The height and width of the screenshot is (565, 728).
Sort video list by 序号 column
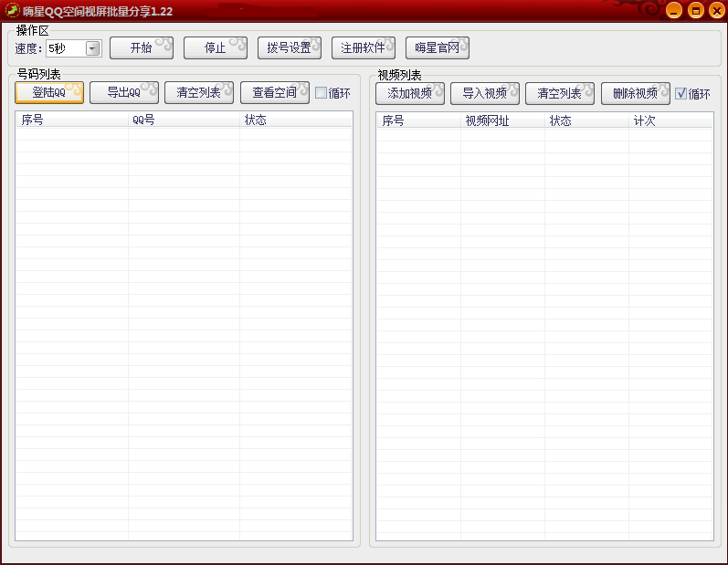(x=418, y=120)
